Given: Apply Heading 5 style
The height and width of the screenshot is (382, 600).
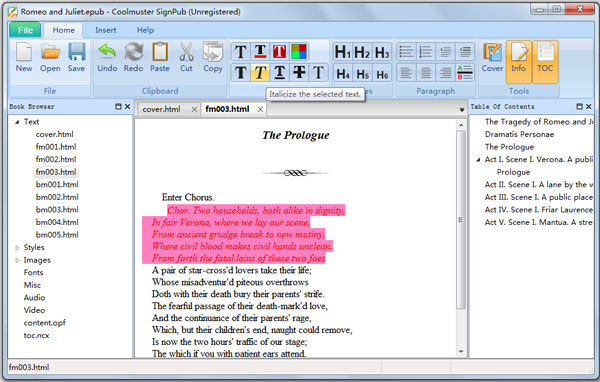Looking at the screenshot, I should coord(362,73).
